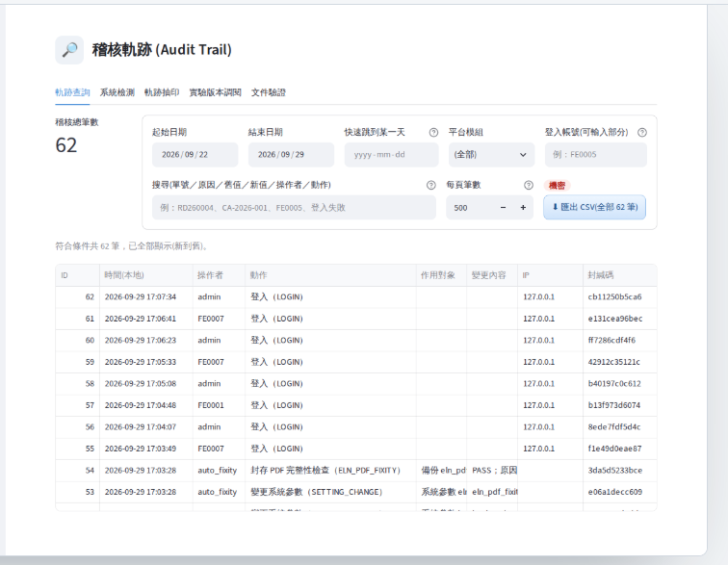Click seal code e06a1decc609
728x565 pixels.
pyautogui.click(x=614, y=492)
